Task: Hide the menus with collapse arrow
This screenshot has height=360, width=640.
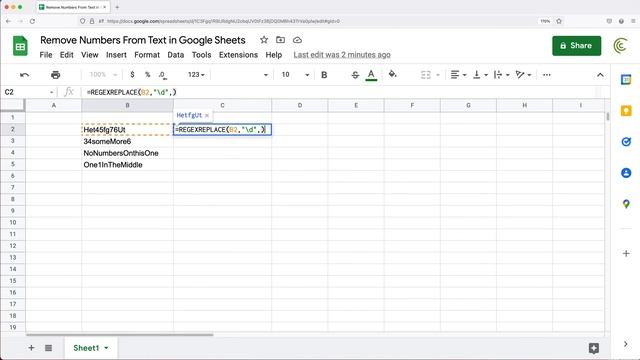Action: [x=600, y=75]
